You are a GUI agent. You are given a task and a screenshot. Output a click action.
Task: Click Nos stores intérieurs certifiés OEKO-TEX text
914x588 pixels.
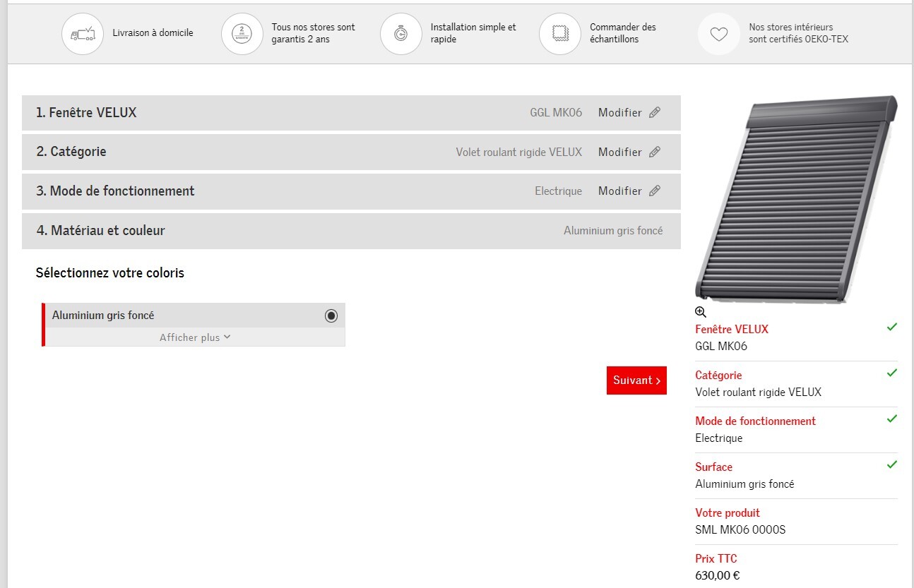[798, 33]
